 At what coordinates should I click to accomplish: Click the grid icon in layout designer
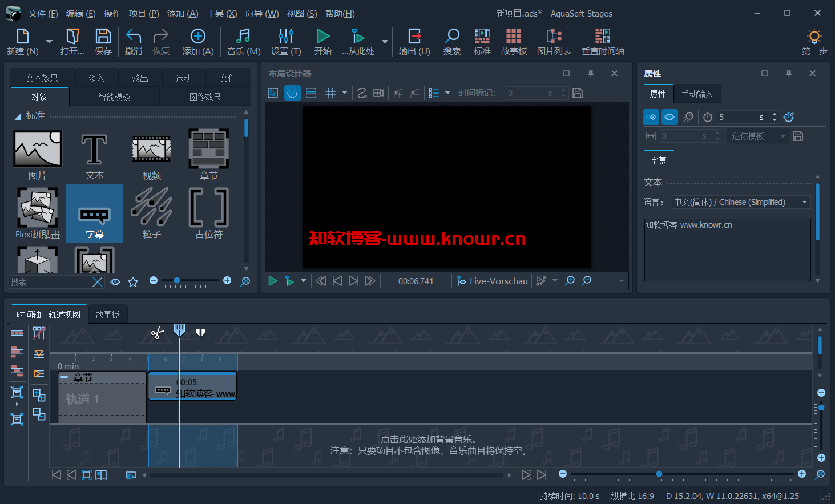click(x=330, y=93)
